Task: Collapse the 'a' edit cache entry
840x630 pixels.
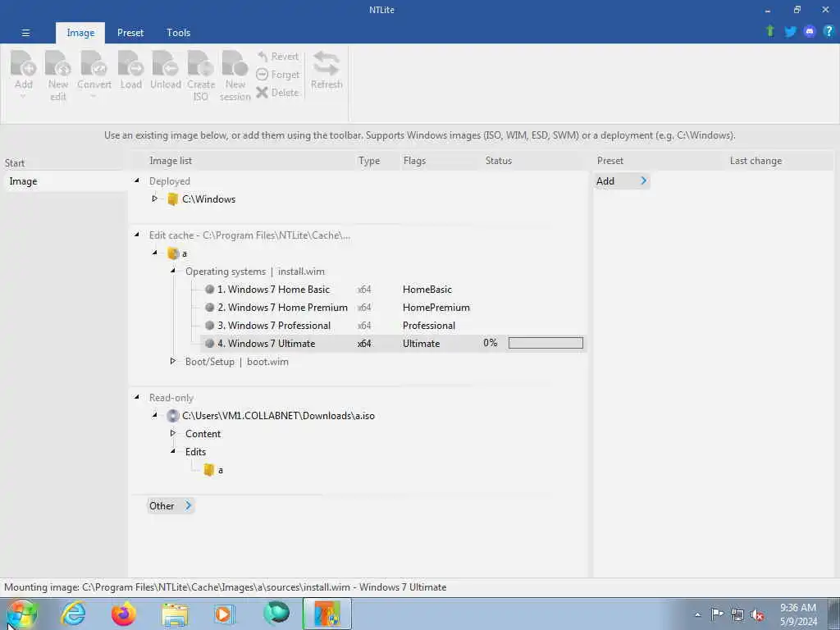Action: (155, 253)
